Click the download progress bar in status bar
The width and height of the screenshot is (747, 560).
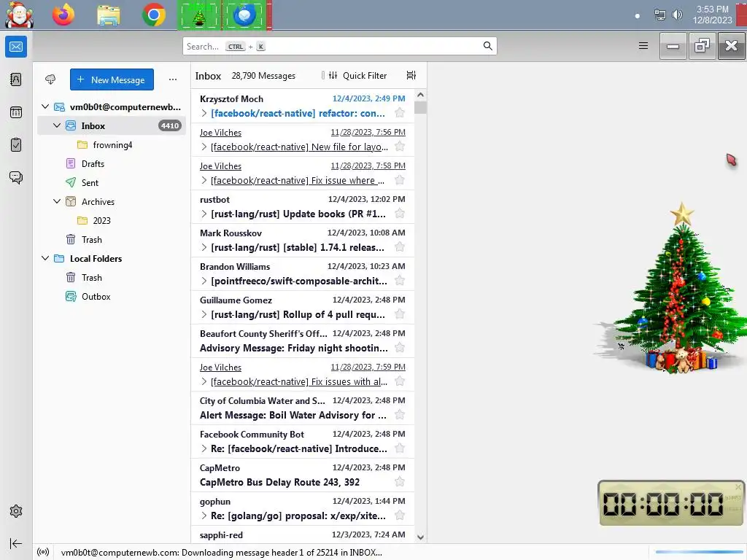coord(700,553)
